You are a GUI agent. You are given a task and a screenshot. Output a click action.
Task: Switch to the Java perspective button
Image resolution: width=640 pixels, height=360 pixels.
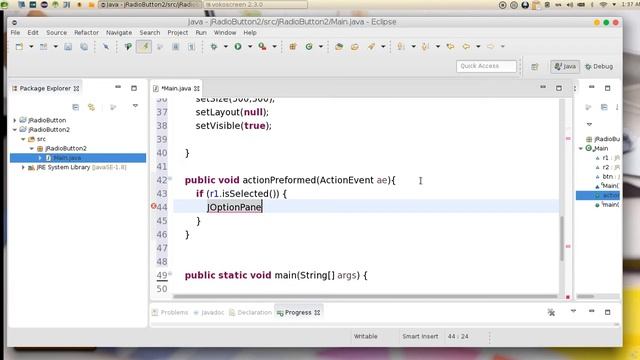(565, 67)
